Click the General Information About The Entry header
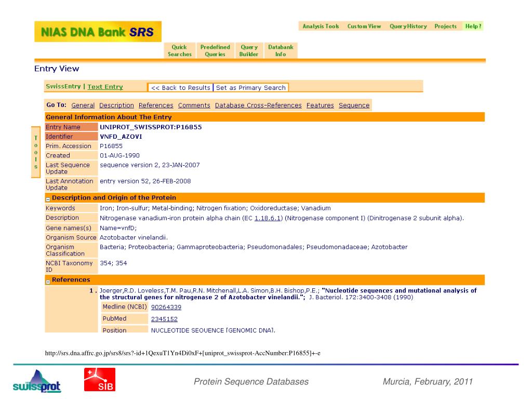Image resolution: width=532 pixels, height=399 pixels. (264, 117)
